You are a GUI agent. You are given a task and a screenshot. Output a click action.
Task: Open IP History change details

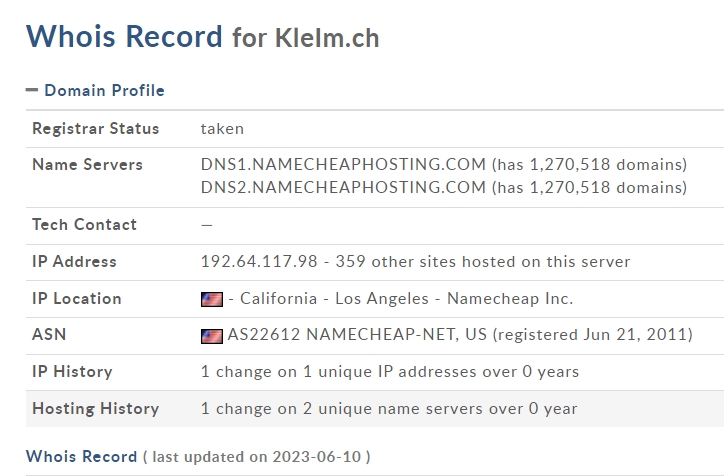coord(390,372)
